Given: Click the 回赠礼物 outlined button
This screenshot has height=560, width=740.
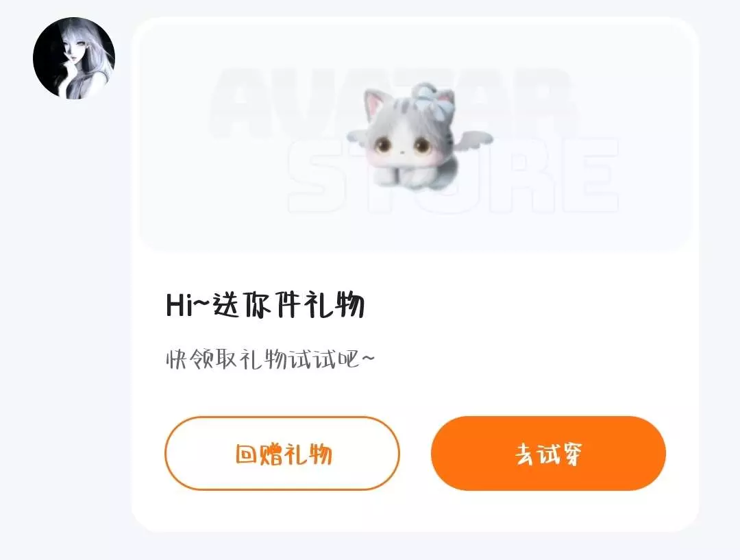Looking at the screenshot, I should 282,453.
